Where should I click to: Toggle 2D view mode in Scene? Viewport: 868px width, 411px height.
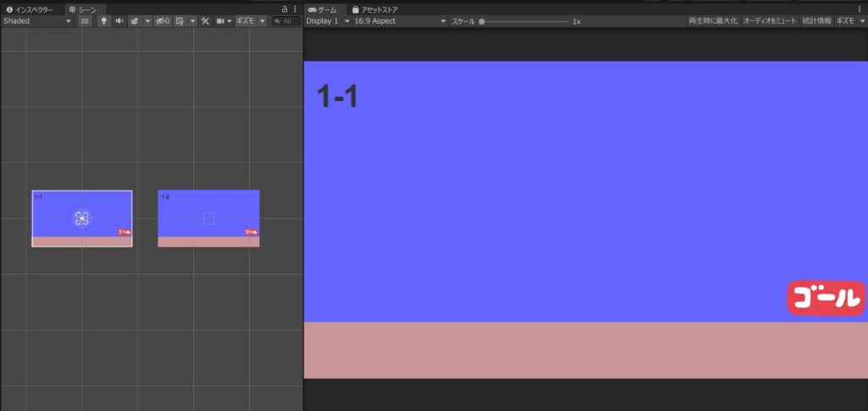click(85, 21)
